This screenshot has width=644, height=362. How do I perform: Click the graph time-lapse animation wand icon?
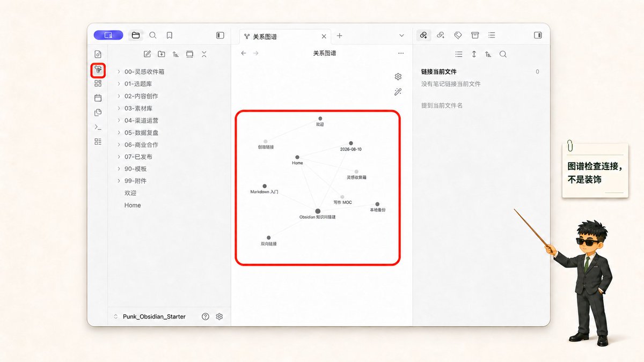tap(398, 92)
